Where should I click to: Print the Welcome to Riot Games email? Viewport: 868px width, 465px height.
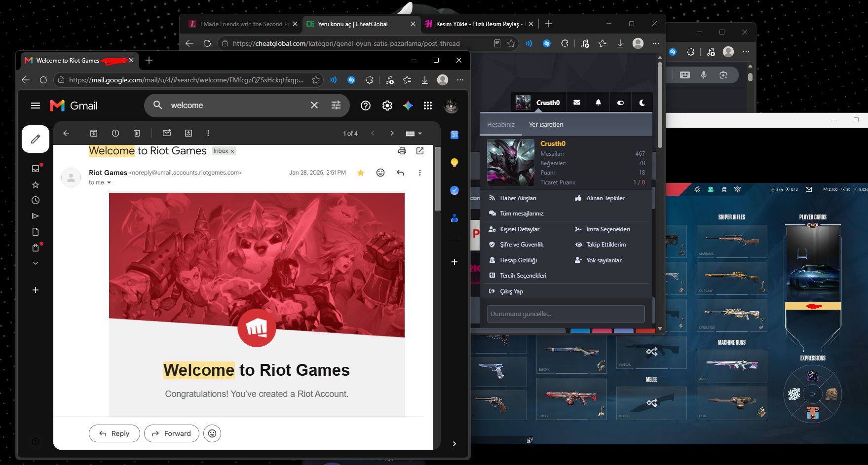pos(402,151)
